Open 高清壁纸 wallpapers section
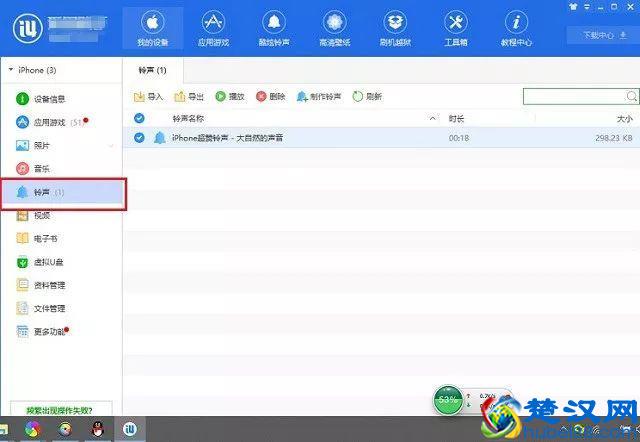 coord(335,28)
